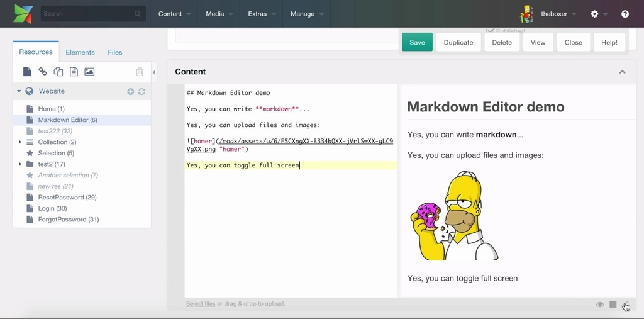Switch to the Resources tab
Image resolution: width=644 pixels, height=319 pixels.
[36, 52]
